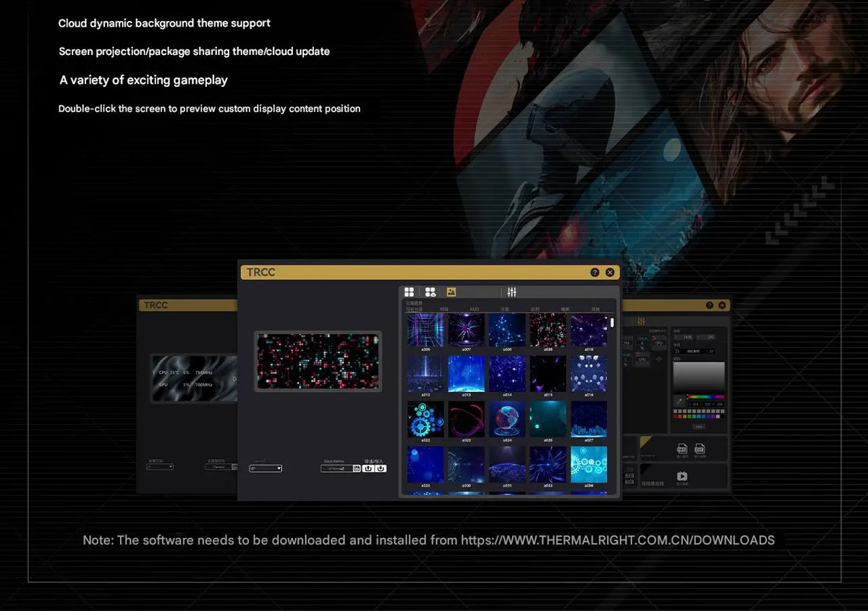The height and width of the screenshot is (611, 868).
Task: Click the Save theme name field
Action: pyautogui.click(x=337, y=469)
